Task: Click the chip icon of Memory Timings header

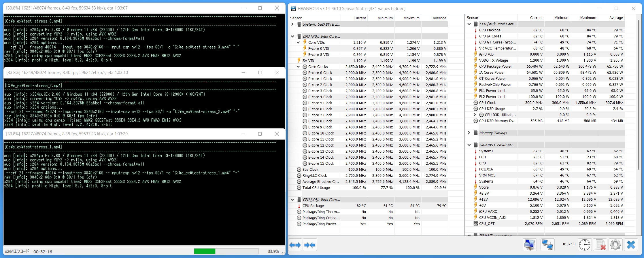Action: click(x=476, y=133)
